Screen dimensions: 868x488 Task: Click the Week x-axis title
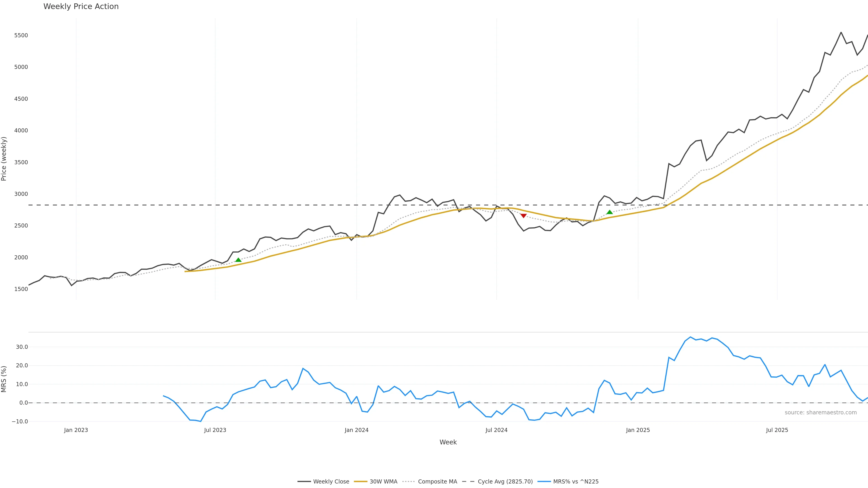(448, 442)
